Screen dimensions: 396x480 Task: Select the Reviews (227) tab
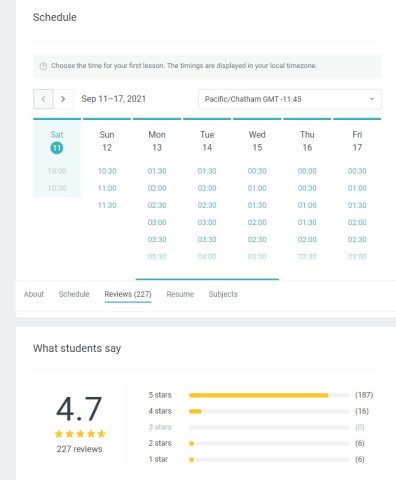[x=128, y=294]
